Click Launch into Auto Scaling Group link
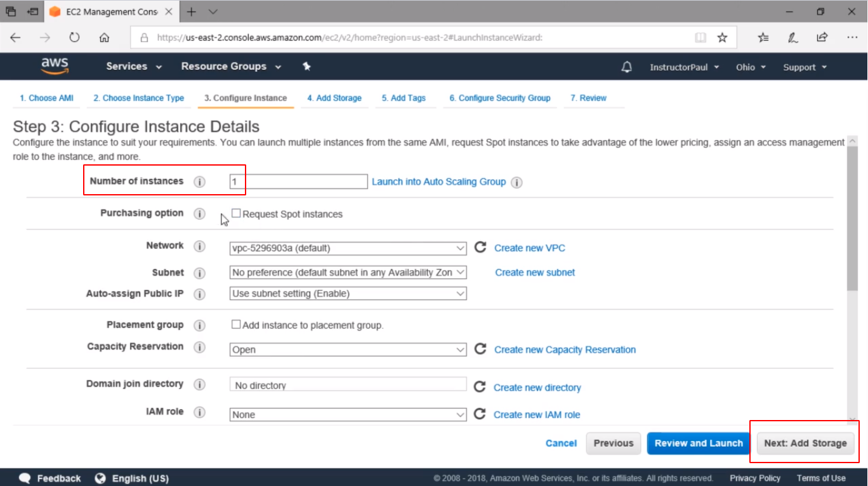The height and width of the screenshot is (486, 868). click(438, 181)
